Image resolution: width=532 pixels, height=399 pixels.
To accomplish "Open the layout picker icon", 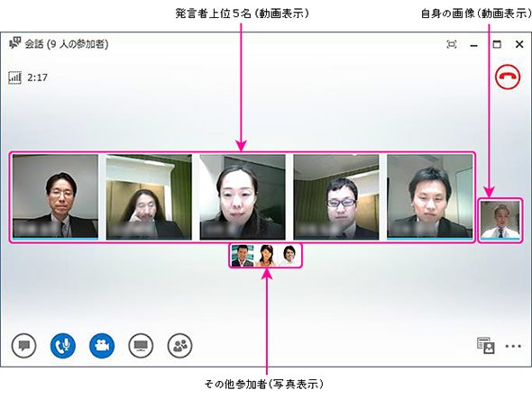I will 486,346.
